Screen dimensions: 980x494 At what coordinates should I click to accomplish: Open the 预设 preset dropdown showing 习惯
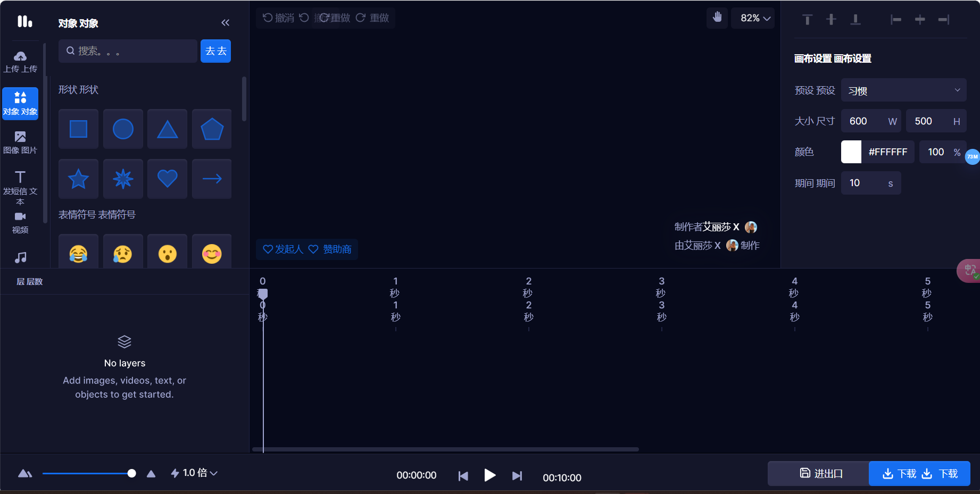click(903, 90)
